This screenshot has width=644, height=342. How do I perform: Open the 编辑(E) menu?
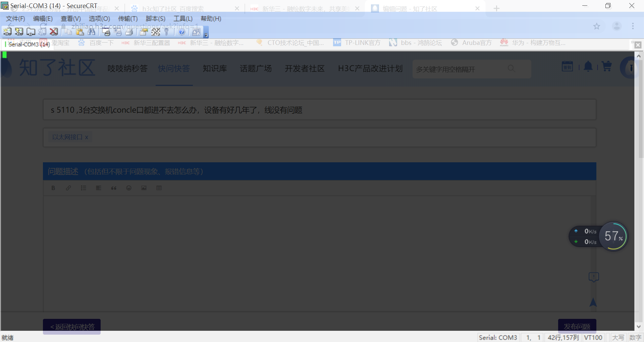coord(43,19)
